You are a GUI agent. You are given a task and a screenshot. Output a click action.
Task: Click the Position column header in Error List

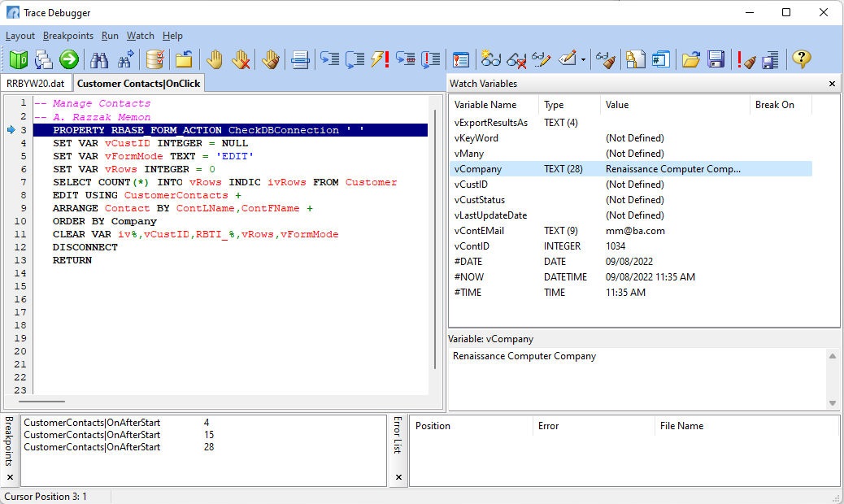tap(472, 426)
